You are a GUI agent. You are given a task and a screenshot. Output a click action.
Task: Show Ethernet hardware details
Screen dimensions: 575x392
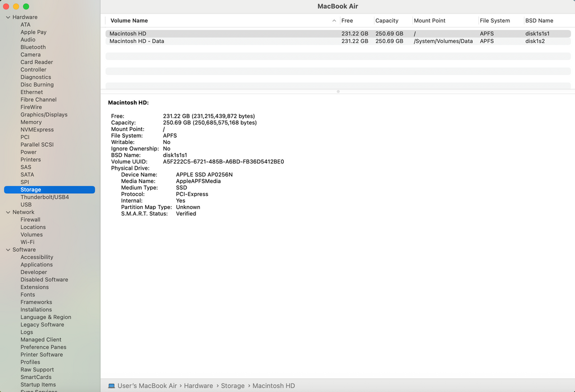[x=31, y=92]
